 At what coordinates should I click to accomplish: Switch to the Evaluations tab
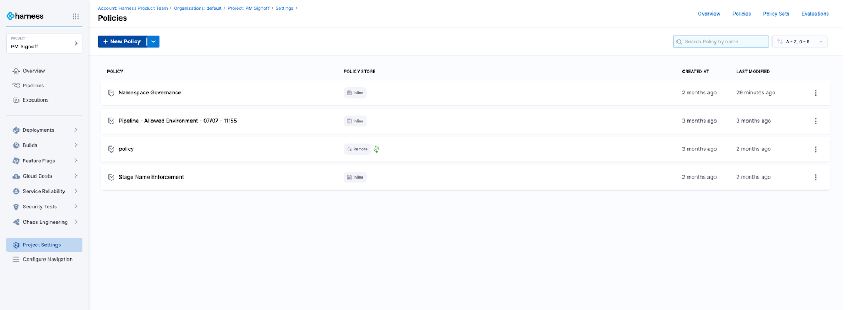[x=815, y=14]
